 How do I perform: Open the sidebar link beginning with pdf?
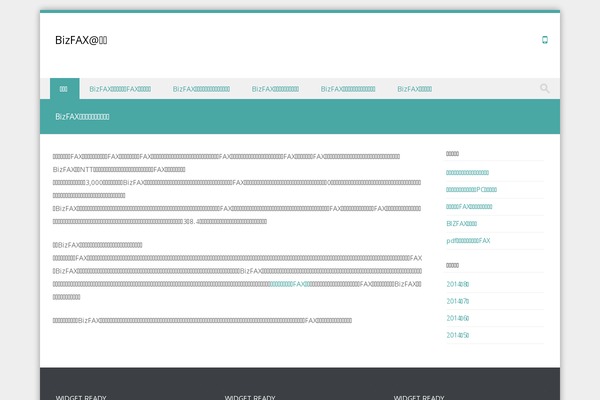pyautogui.click(x=468, y=241)
